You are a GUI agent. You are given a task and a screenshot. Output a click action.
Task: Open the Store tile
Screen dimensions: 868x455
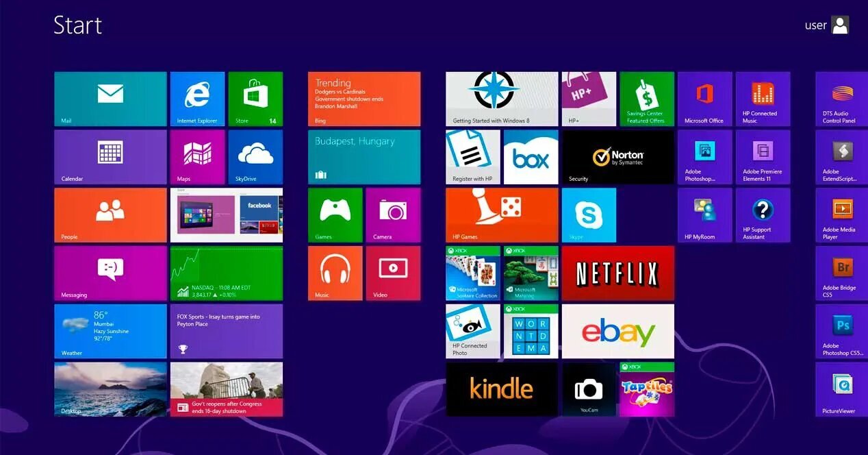coord(255,99)
